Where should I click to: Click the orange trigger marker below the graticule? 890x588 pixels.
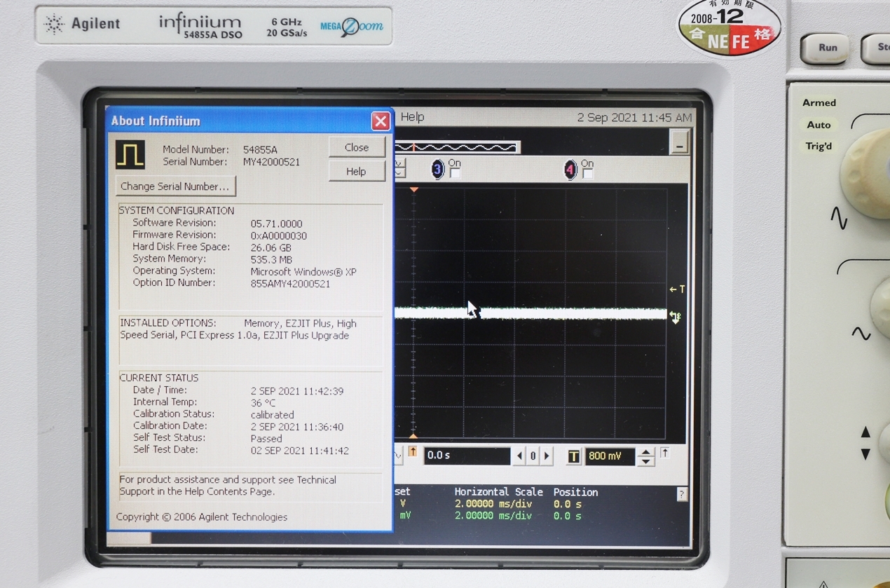click(413, 437)
